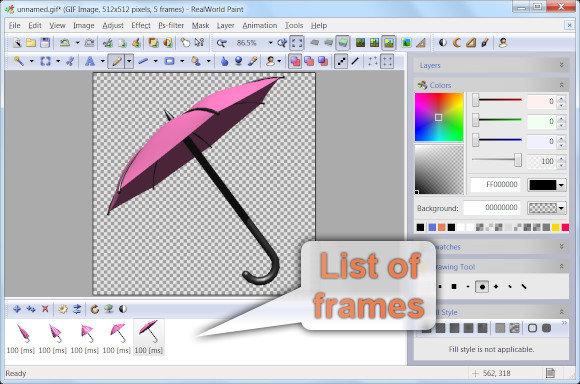Viewport: 580px width, 384px height.
Task: Open the Animation menu
Action: point(260,26)
